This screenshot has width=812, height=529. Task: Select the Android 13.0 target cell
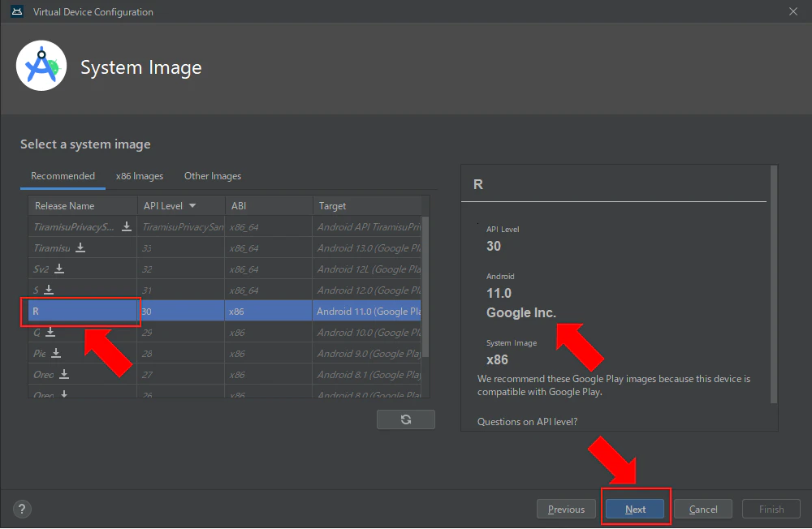367,248
